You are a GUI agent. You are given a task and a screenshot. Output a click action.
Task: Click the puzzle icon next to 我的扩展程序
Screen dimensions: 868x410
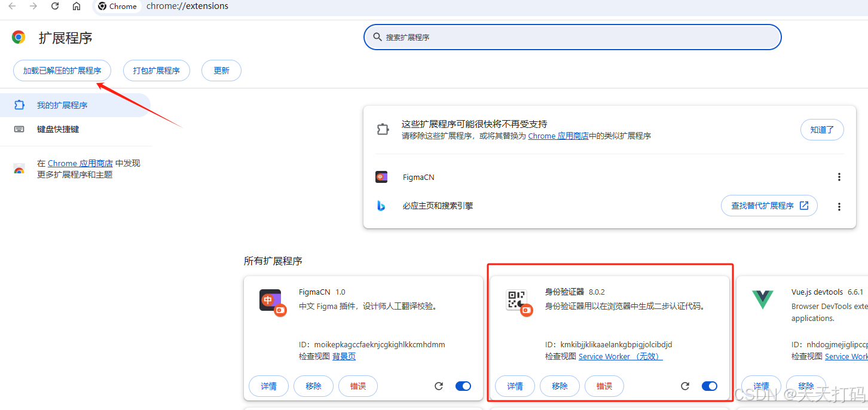pos(19,105)
